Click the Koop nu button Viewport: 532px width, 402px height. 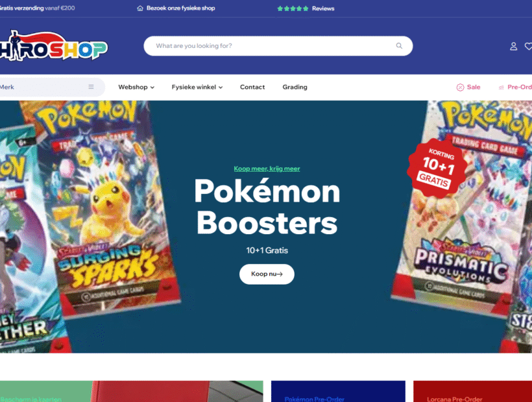(x=267, y=274)
